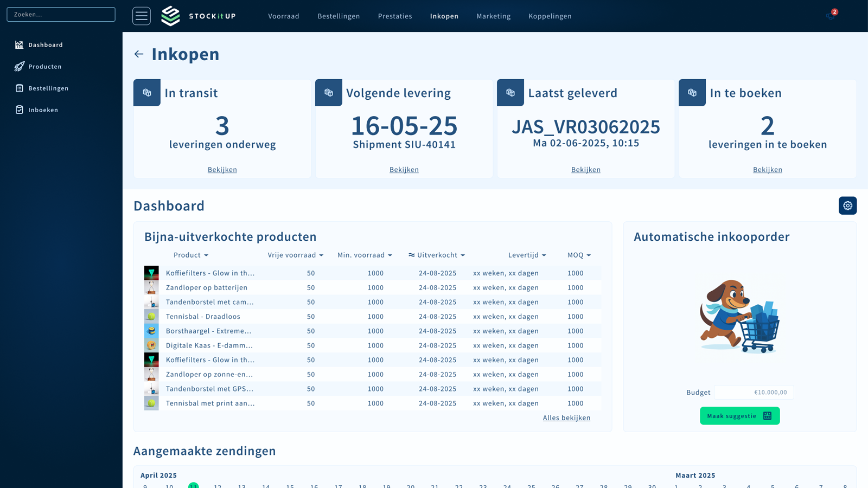Open thumbnail of Zandloper op batterijen
The image size is (868, 488).
tap(151, 287)
